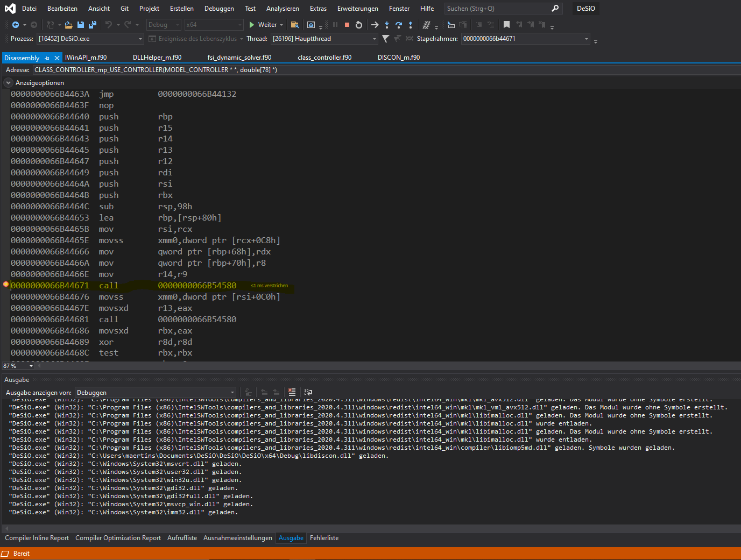Click Weiter to continue debugging
This screenshot has width=741, height=560.
(x=266, y=24)
